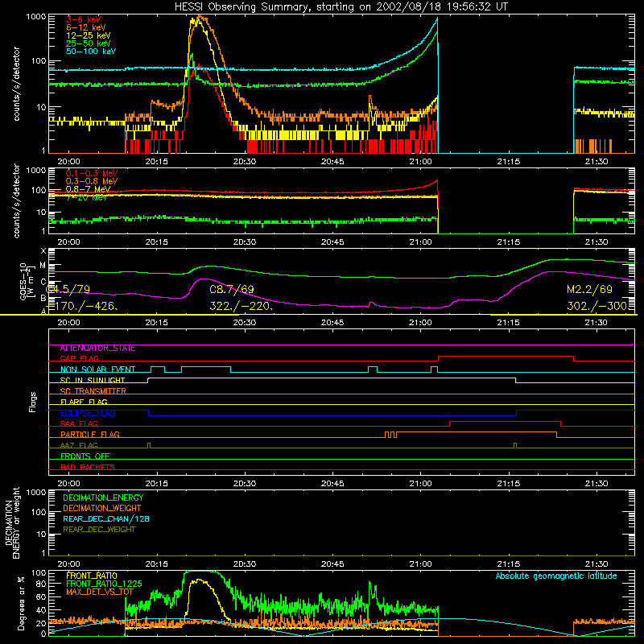Click the 40 tick of the bottom panel

[41, 610]
